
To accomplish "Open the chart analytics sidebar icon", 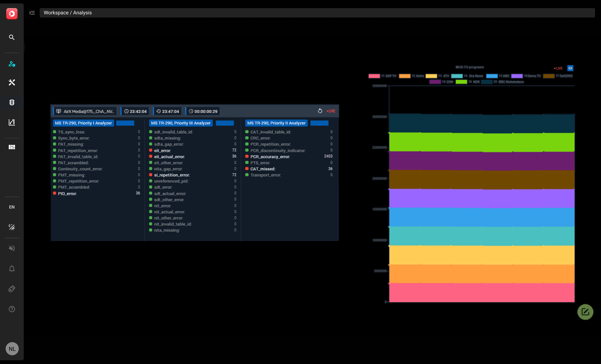I will 12,122.
